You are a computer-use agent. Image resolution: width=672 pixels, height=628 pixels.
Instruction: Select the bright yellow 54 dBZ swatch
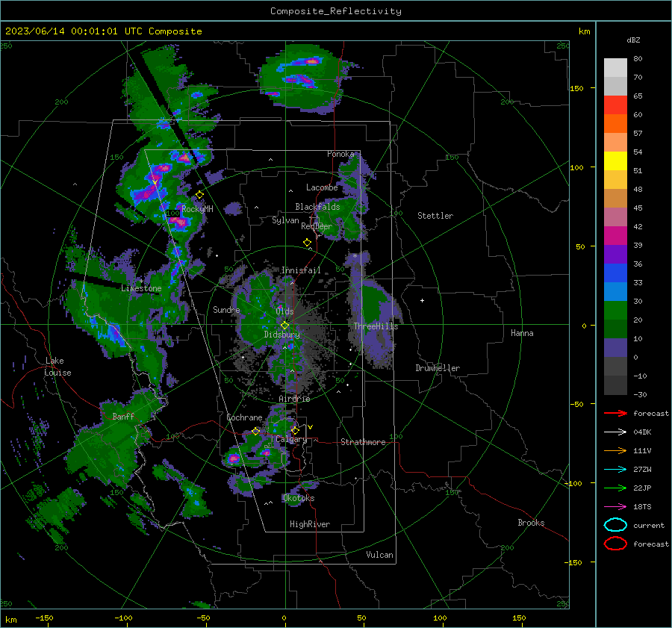point(615,161)
